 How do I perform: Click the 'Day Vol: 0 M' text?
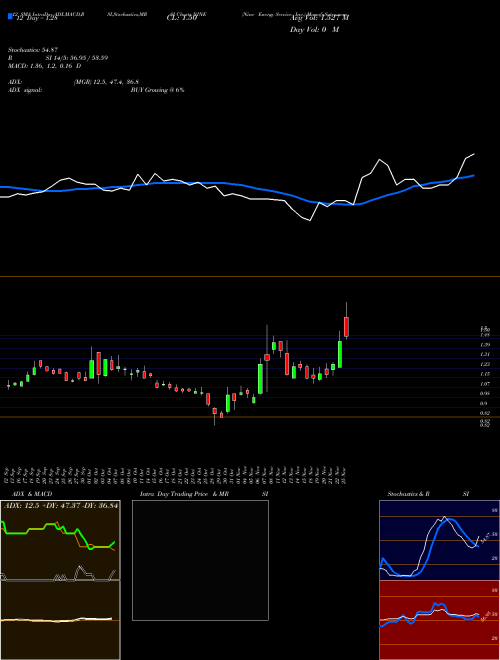click(x=314, y=29)
